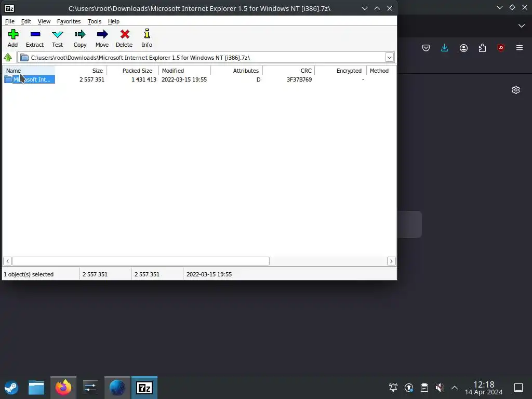Open Firefox extensions puzzle icon
The image size is (532, 399).
point(482,48)
